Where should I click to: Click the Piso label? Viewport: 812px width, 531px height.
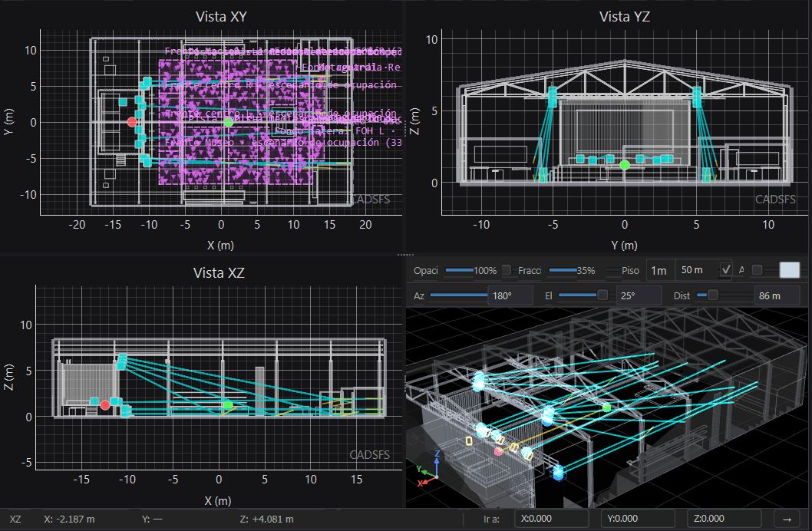tap(630, 270)
